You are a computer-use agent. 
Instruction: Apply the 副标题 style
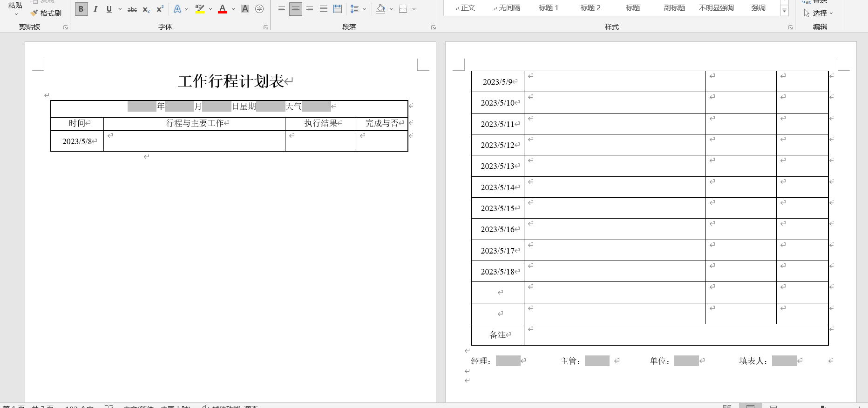pos(674,7)
